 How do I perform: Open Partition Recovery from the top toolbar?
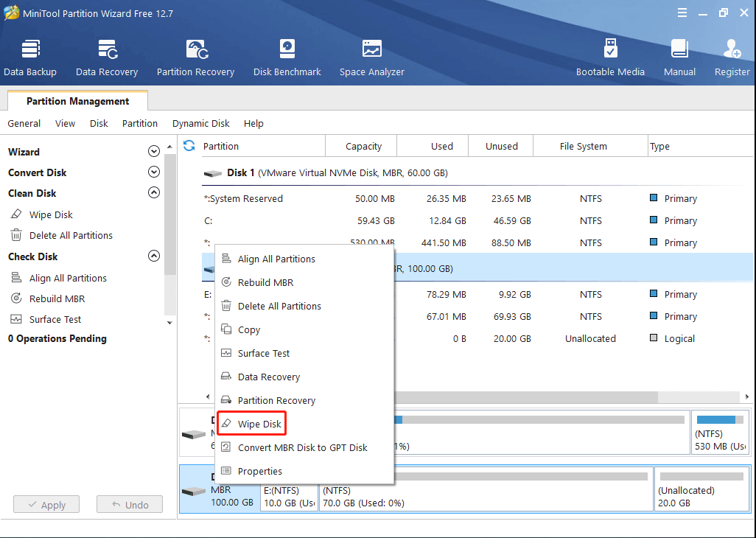[195, 57]
